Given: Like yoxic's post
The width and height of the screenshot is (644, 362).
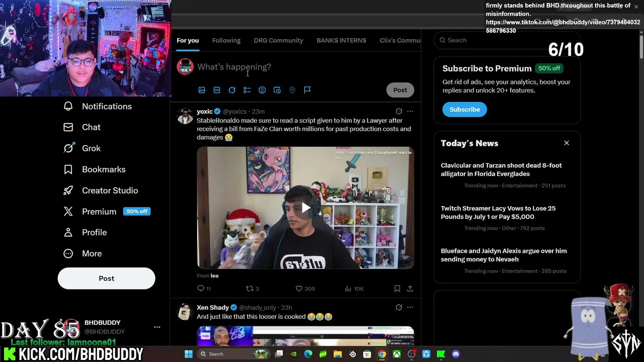Looking at the screenshot, I should coord(305,289).
